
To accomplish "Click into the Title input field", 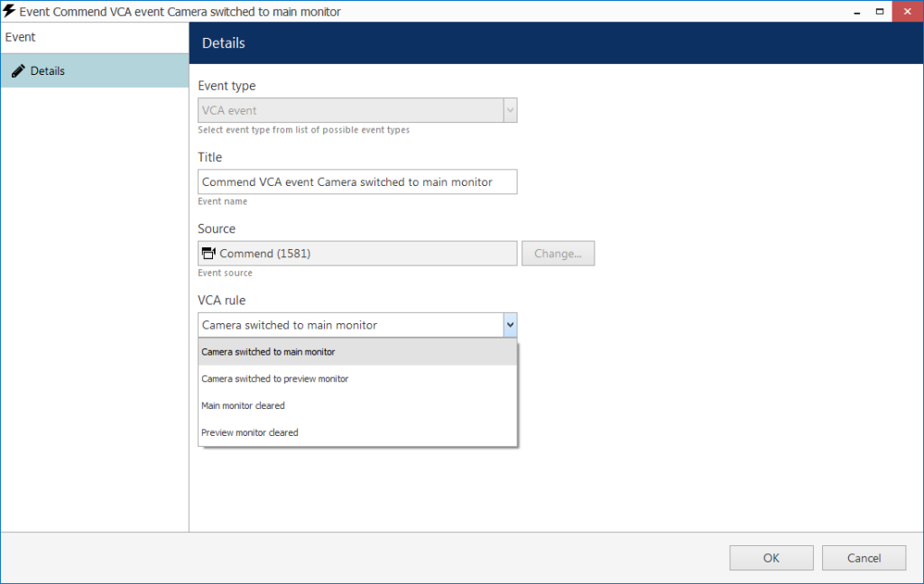I will (357, 181).
